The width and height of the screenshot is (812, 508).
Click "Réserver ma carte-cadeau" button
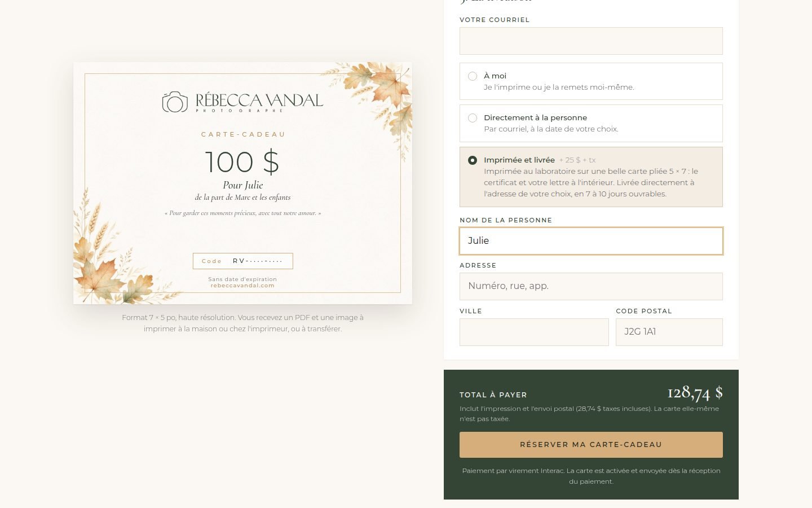(591, 445)
